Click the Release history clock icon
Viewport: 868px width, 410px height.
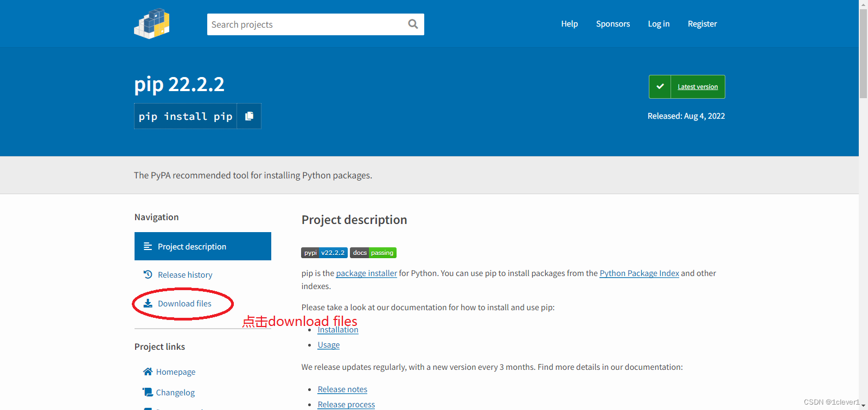[148, 274]
